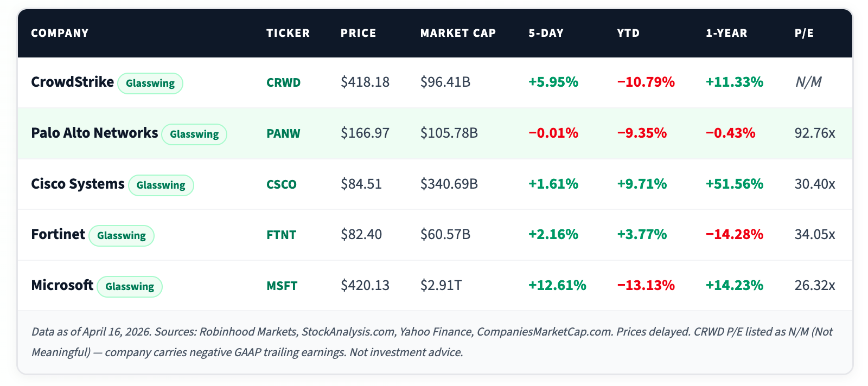Sort table by Price header
Image resolution: width=868 pixels, height=386 pixels.
point(358,33)
